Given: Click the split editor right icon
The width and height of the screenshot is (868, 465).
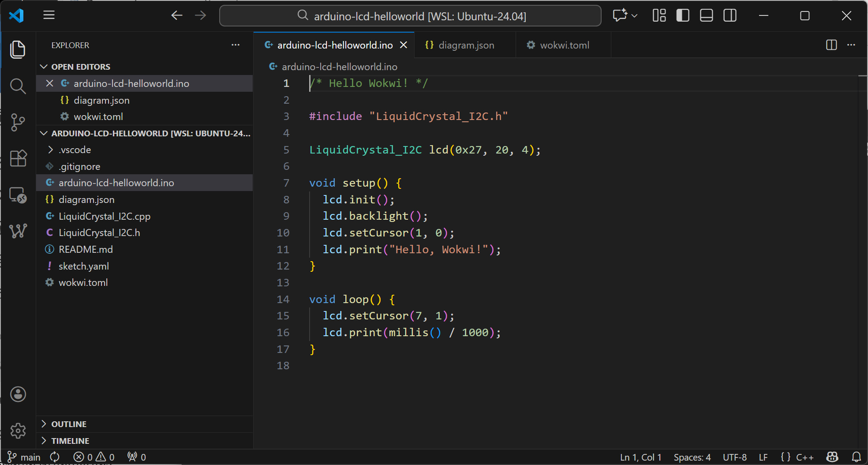Looking at the screenshot, I should pyautogui.click(x=831, y=45).
